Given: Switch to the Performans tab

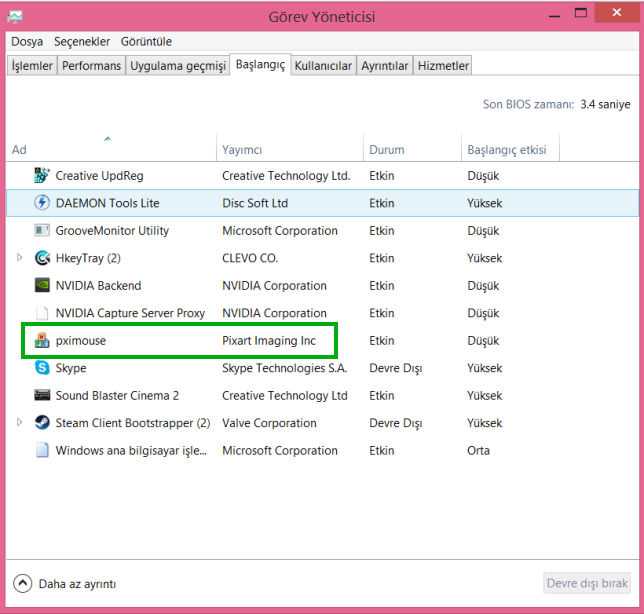Looking at the screenshot, I should 91,66.
